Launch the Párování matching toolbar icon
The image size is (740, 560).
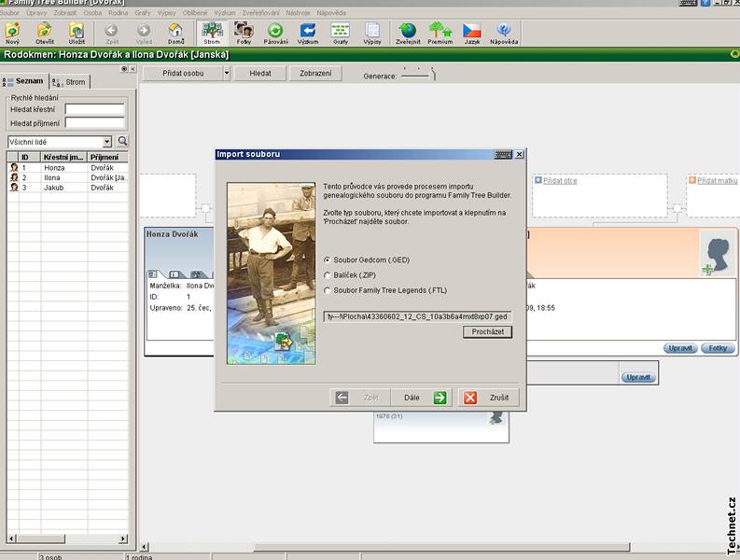click(275, 32)
